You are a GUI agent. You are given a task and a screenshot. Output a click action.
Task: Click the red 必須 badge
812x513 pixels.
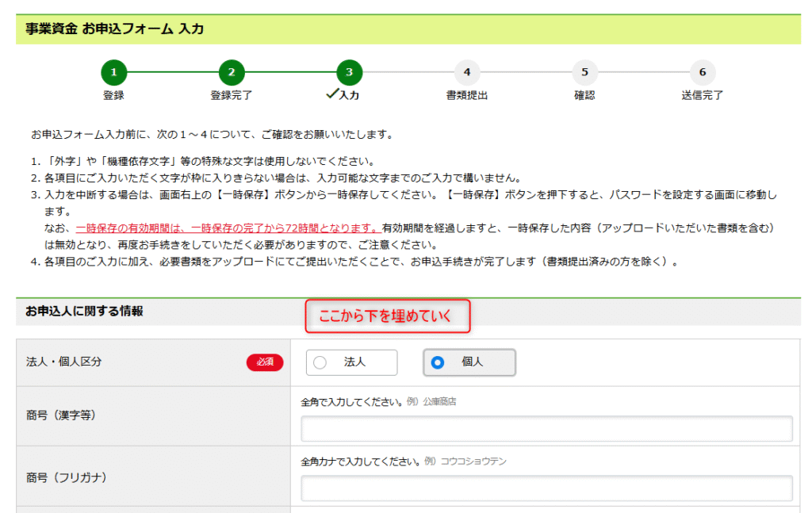264,362
